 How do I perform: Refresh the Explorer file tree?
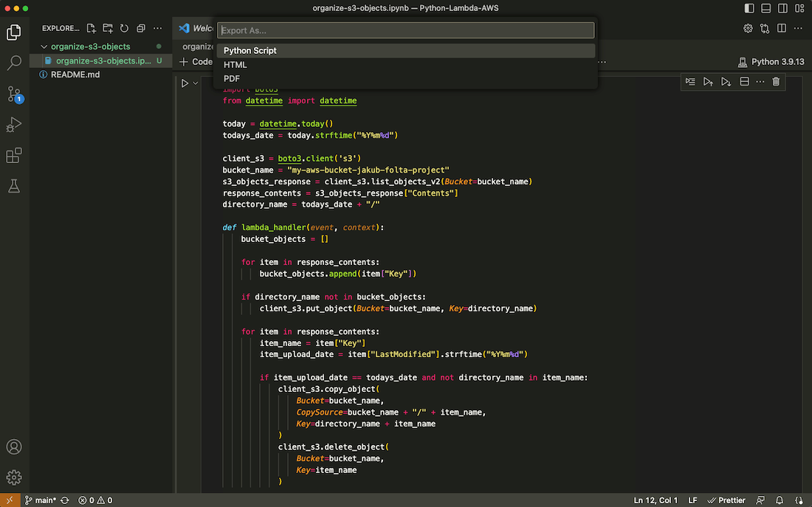pyautogui.click(x=124, y=28)
